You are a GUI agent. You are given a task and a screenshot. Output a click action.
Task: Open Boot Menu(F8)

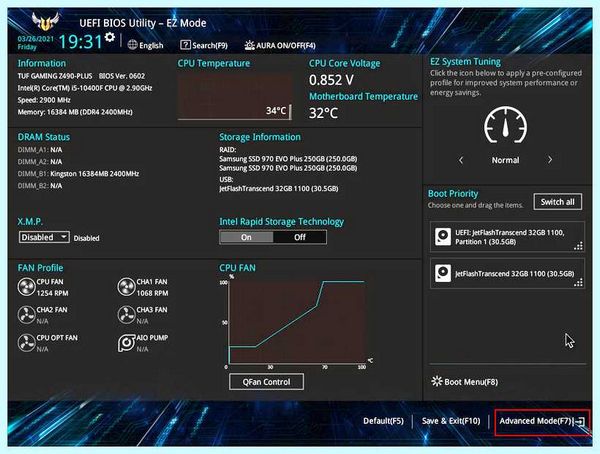(x=465, y=382)
